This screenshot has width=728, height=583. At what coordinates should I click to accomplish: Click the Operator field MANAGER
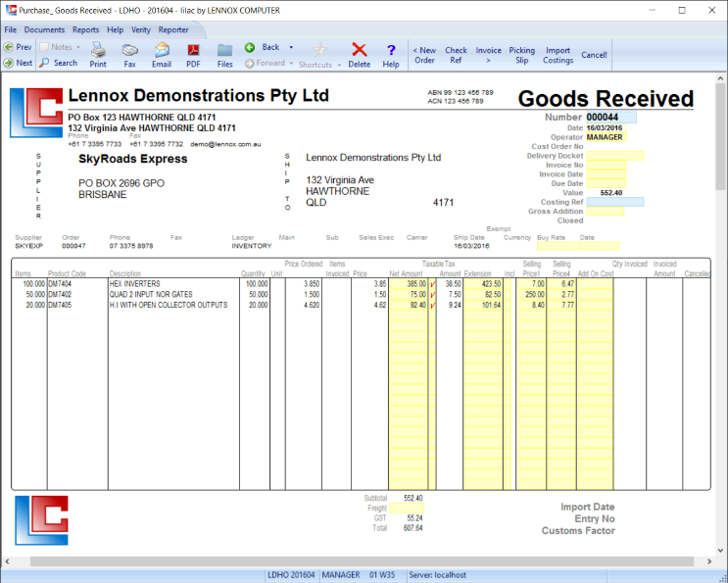point(606,137)
